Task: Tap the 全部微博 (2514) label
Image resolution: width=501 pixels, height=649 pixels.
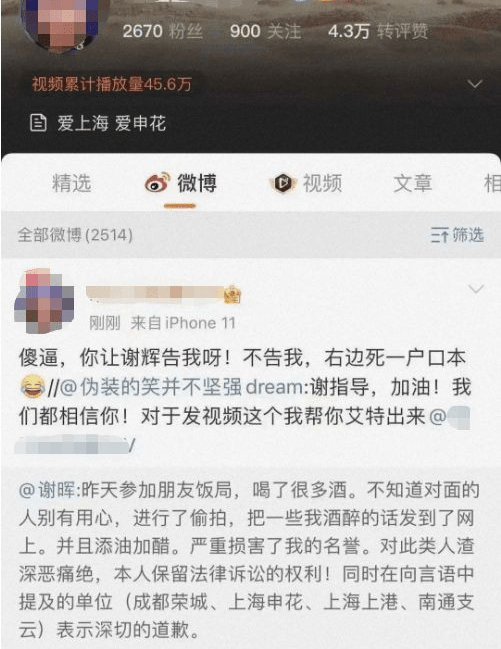Action: pos(75,235)
